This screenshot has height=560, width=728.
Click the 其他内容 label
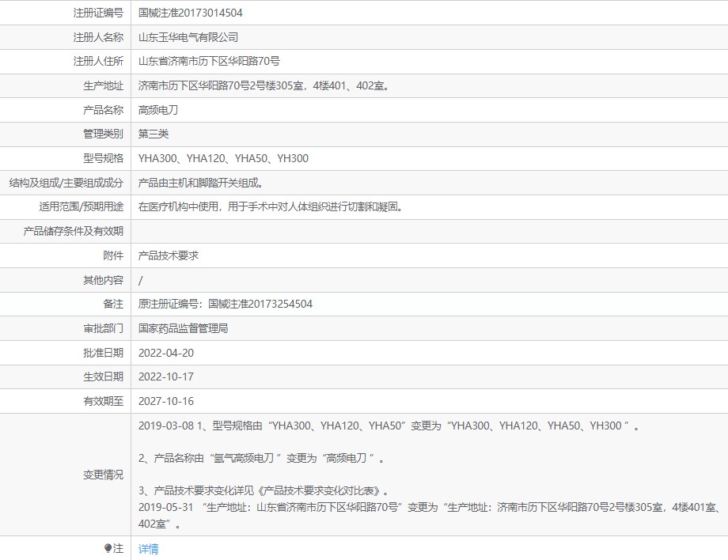pos(103,280)
